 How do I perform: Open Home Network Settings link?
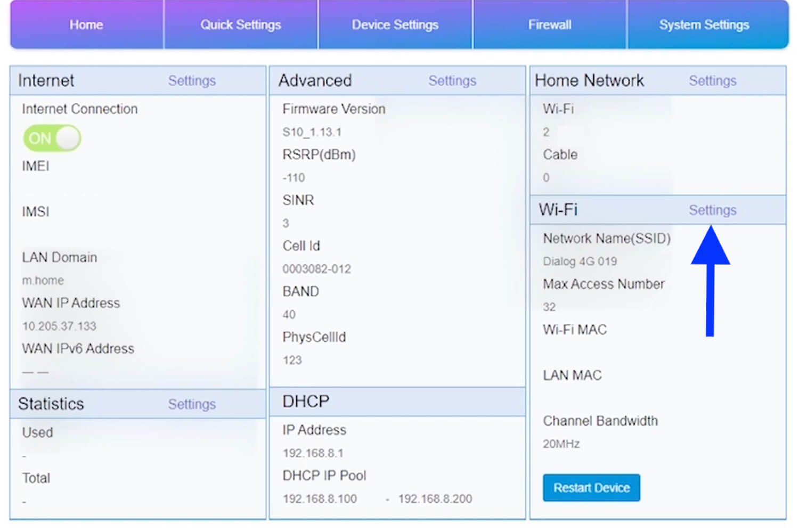pos(713,81)
